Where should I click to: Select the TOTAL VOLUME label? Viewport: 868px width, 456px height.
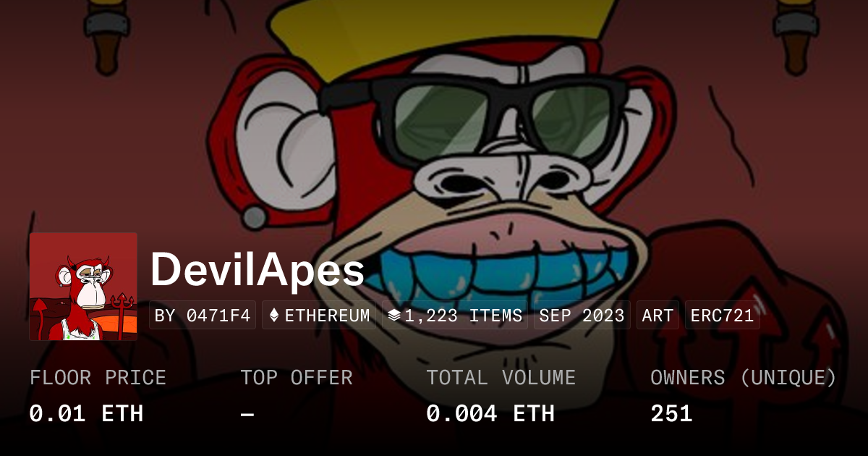(x=501, y=378)
